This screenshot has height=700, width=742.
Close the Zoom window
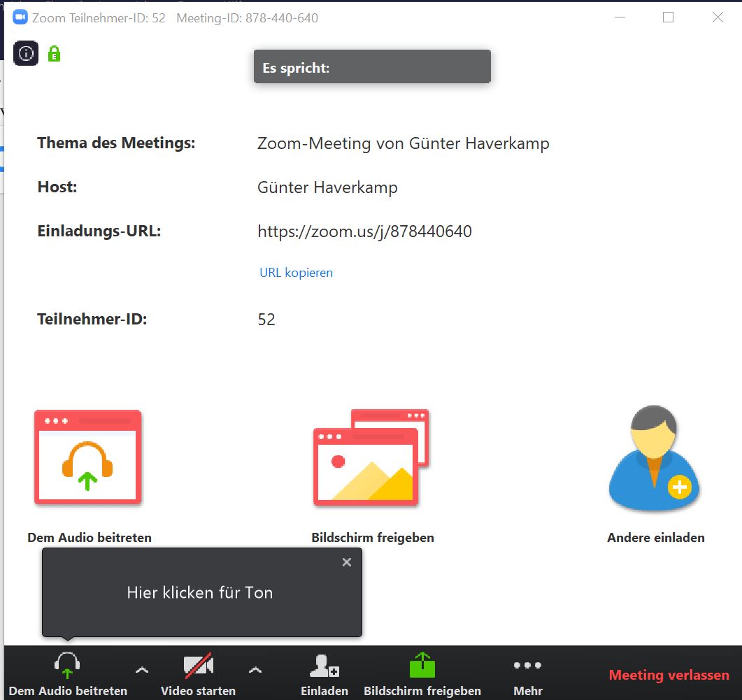718,17
